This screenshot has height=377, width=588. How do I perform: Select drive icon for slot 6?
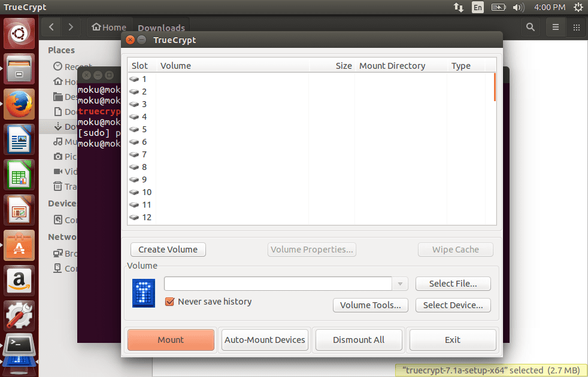pyautogui.click(x=134, y=142)
